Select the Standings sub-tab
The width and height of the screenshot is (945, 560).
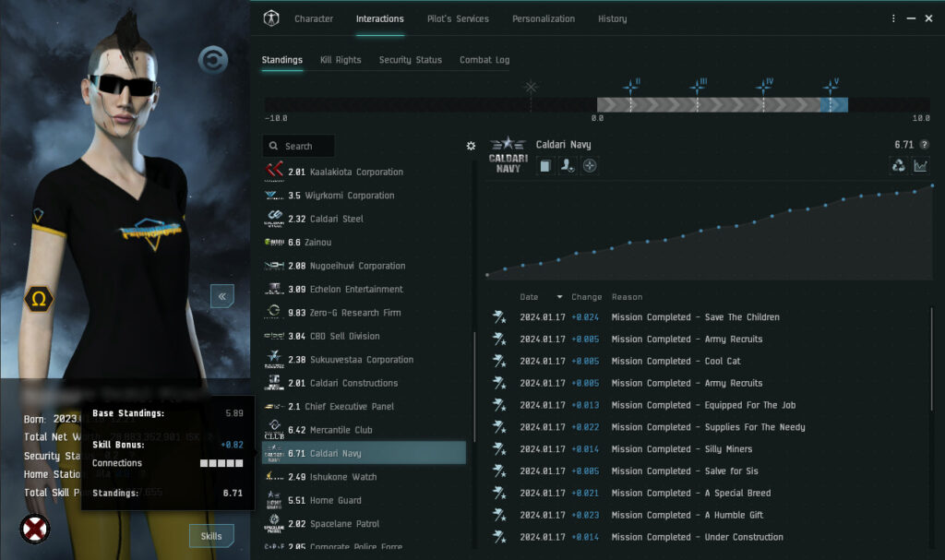(282, 60)
